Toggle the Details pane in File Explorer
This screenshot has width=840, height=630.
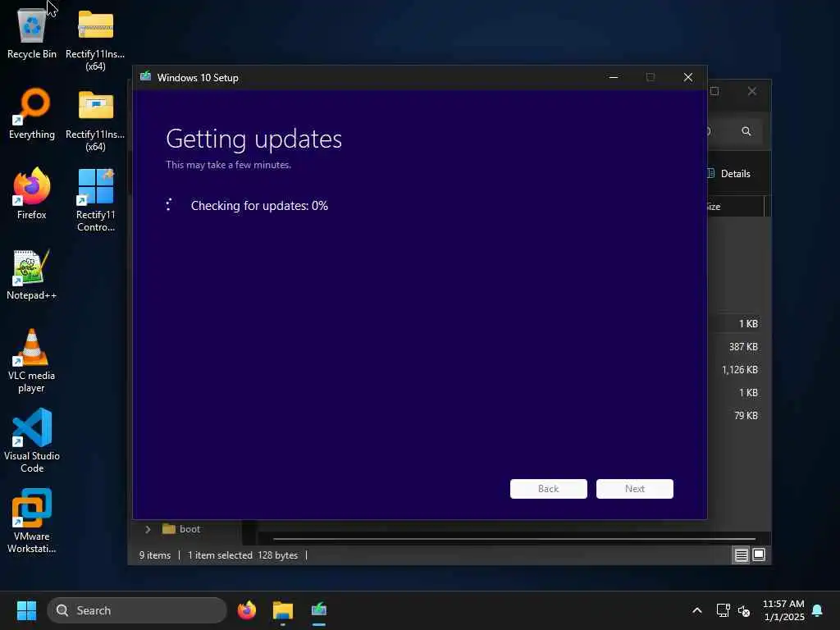tap(728, 174)
